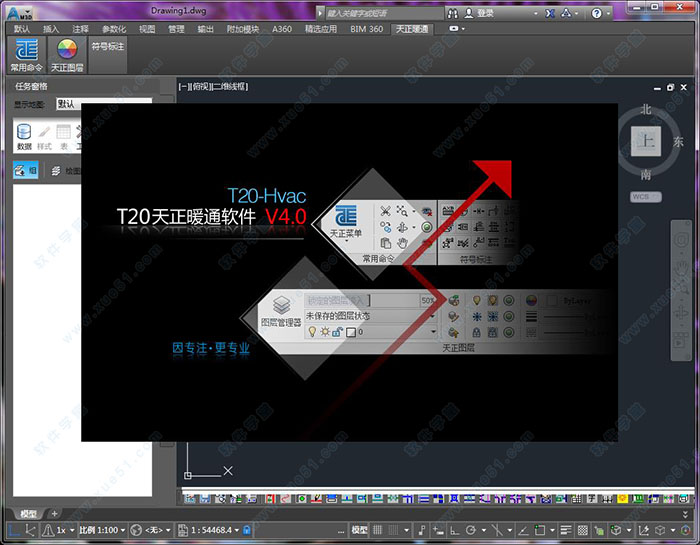Select the 天正暖通 ribbon tab
700x545 pixels.
click(412, 29)
